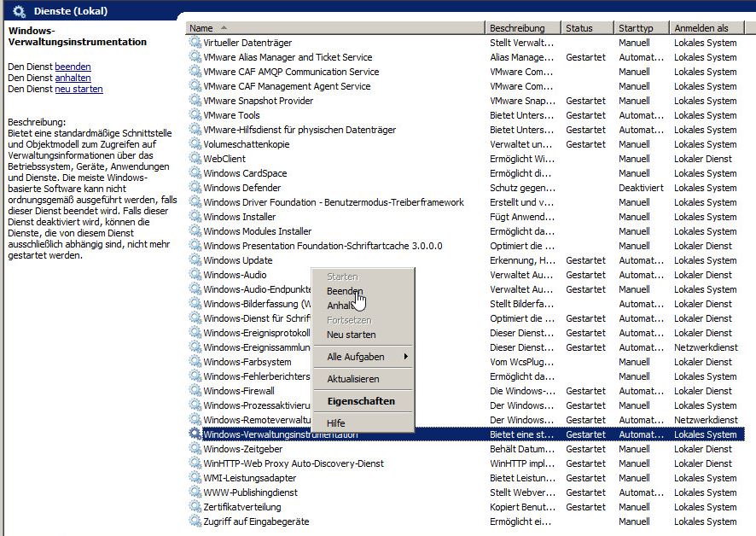Click the gear icon for VMware Alias Manager
756x536 pixels.
[x=195, y=57]
